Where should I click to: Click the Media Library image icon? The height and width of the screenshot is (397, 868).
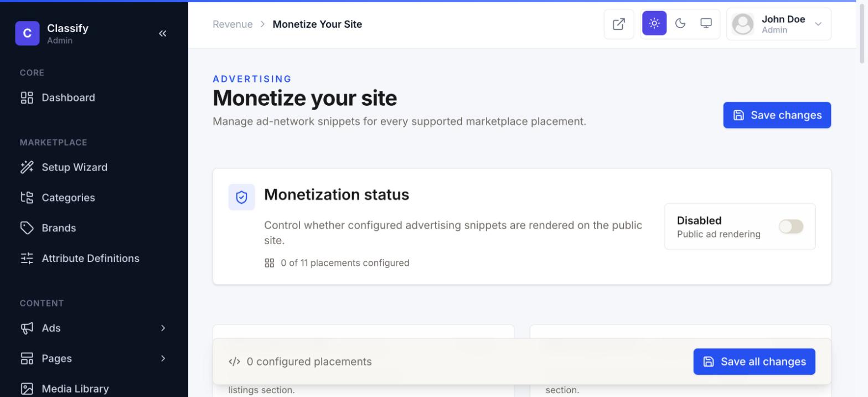tap(27, 389)
